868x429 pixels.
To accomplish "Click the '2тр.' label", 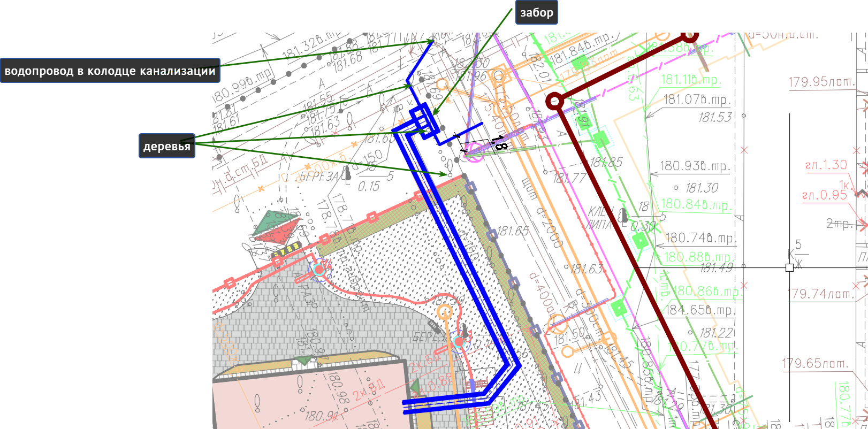I will (x=839, y=223).
